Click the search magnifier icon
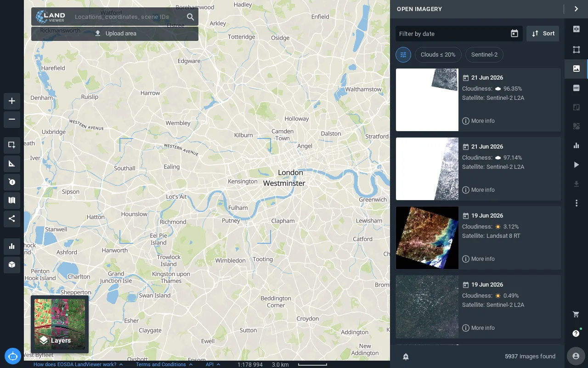588x368 pixels. click(191, 17)
